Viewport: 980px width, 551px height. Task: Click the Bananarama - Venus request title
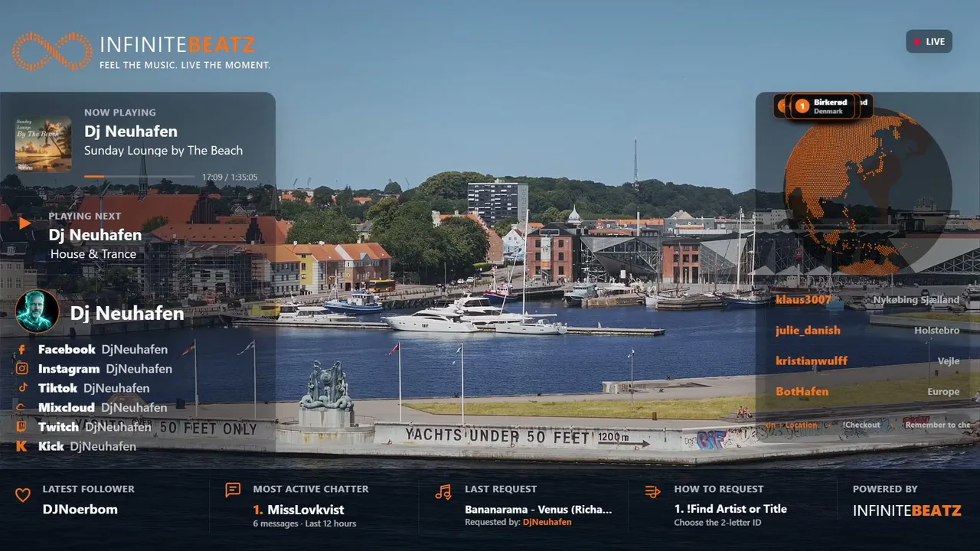(x=538, y=510)
